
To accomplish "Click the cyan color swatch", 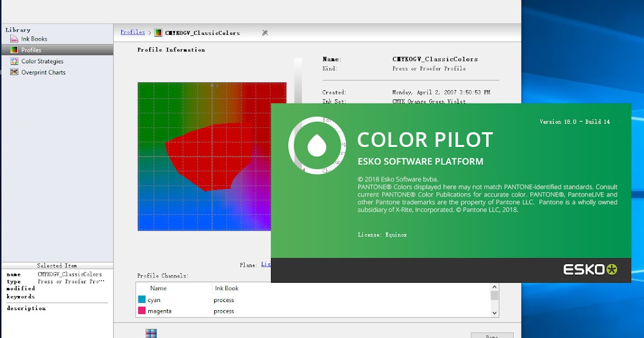I will (142, 299).
